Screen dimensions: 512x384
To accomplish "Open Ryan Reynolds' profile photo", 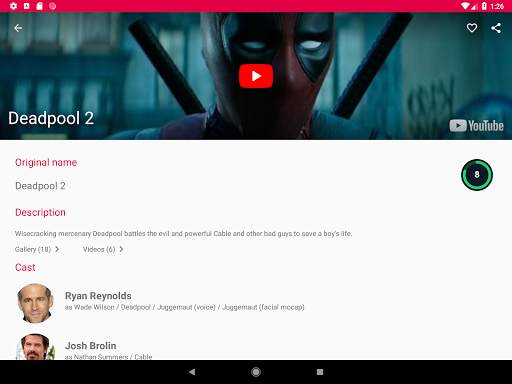I will [x=35, y=303].
